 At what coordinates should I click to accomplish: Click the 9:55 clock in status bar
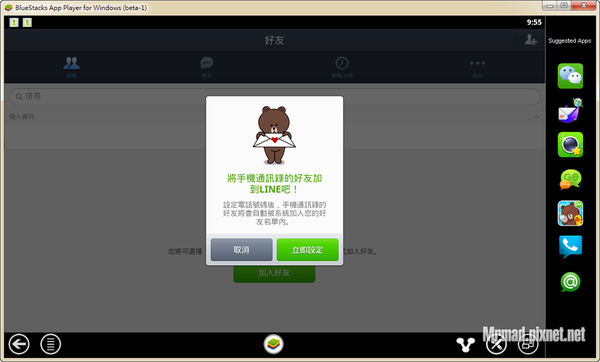[x=534, y=22]
